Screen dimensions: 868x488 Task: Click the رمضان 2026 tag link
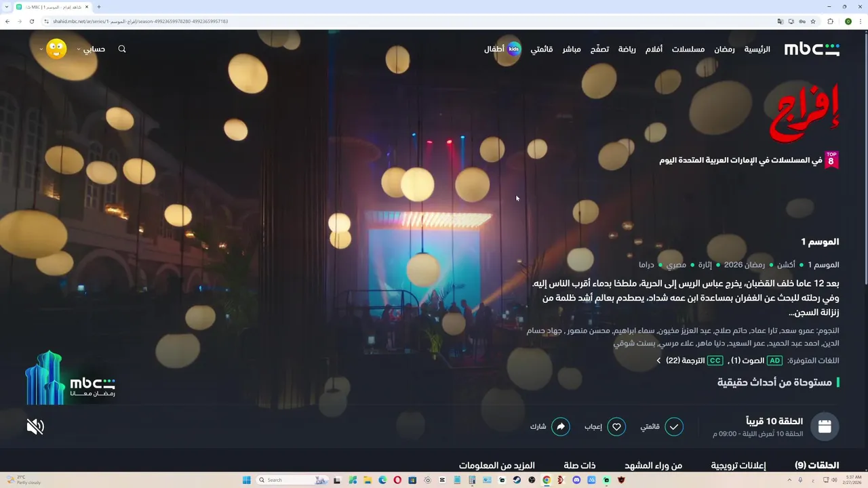pos(744,265)
